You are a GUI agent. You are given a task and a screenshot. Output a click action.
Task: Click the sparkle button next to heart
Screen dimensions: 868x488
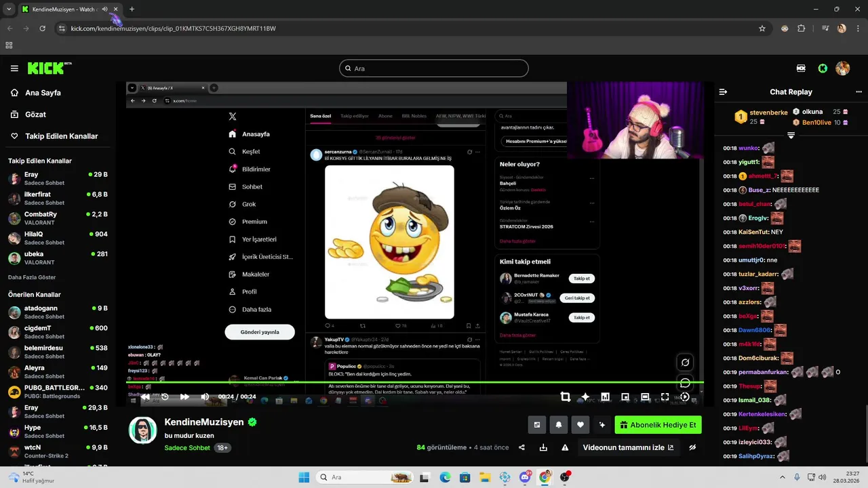601,425
